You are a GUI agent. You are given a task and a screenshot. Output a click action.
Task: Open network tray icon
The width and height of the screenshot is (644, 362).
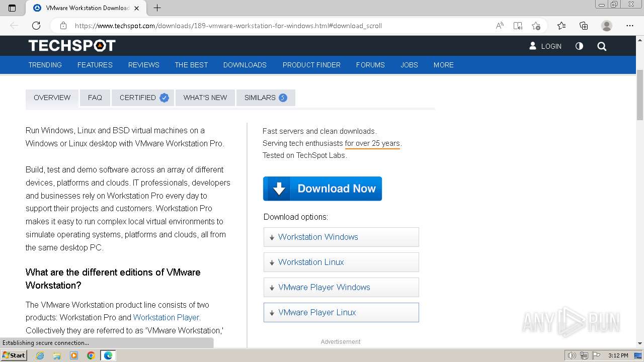584,355
